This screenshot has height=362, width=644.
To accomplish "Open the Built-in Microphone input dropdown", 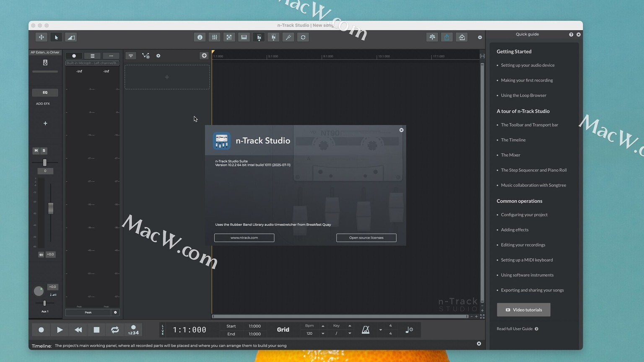I will [x=92, y=63].
